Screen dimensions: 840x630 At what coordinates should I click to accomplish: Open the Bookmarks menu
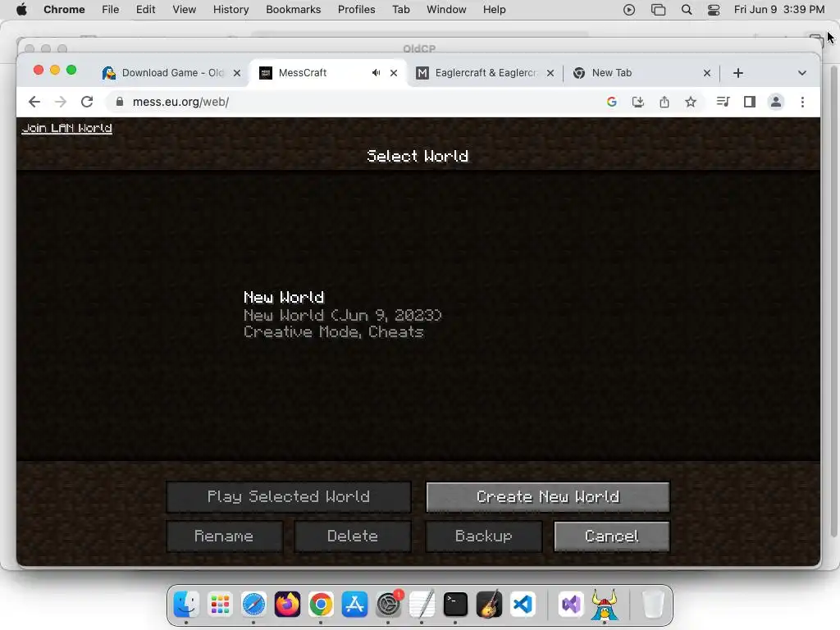coord(294,10)
